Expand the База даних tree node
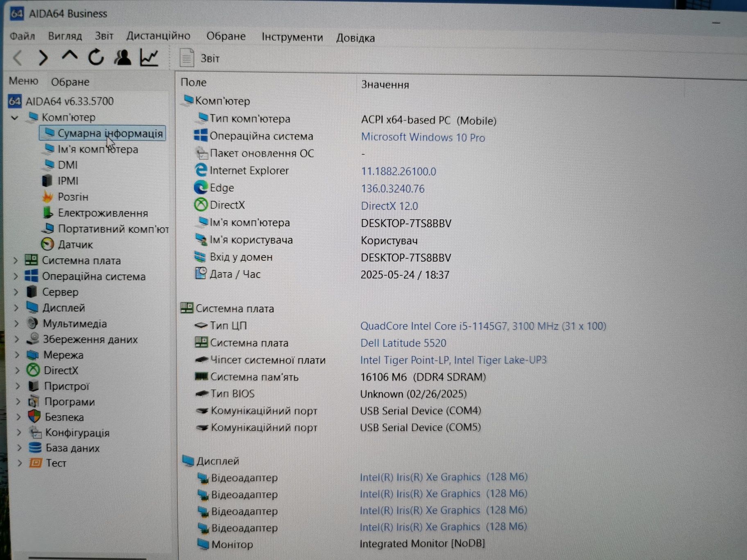Screen dimensions: 747x560 [x=19, y=448]
